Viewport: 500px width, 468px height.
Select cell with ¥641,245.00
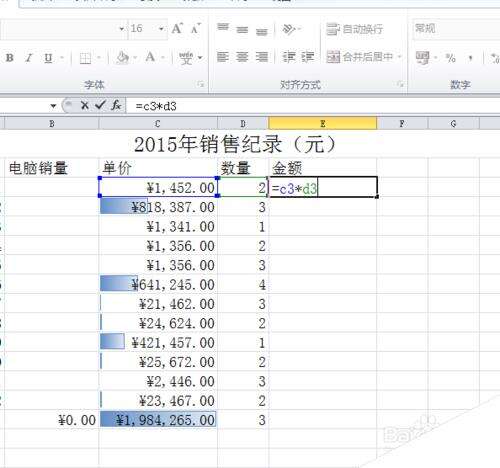pos(158,284)
